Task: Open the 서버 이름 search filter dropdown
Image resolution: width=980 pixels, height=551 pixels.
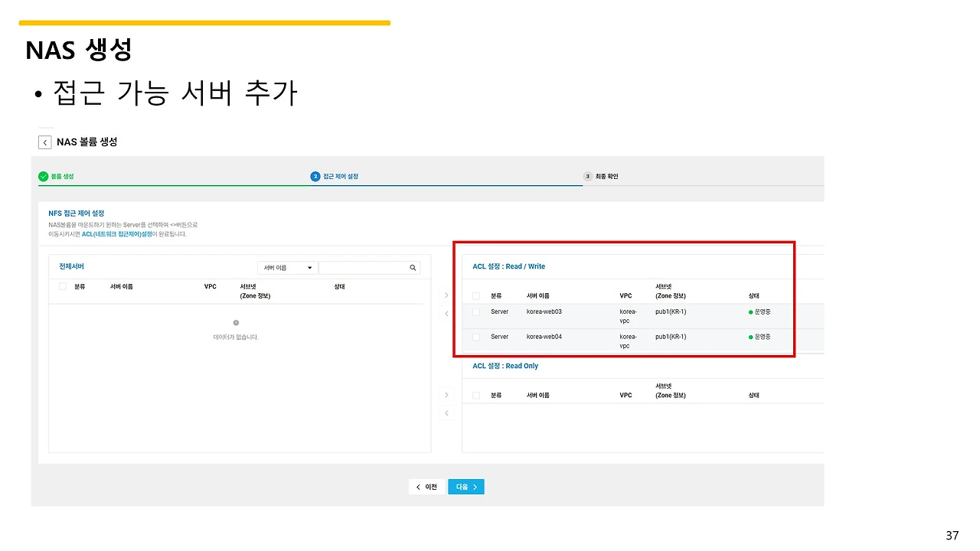Action: click(x=288, y=268)
